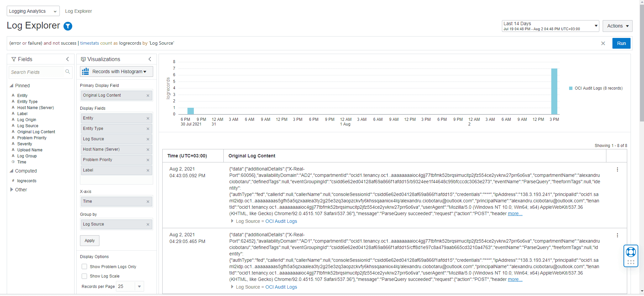Remove Entity Type from Display Fields
Screen dimensions: 644x296
point(148,129)
